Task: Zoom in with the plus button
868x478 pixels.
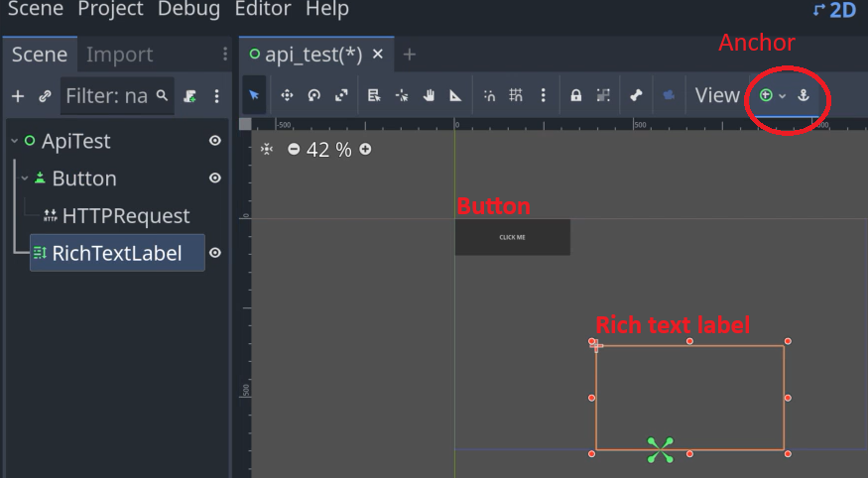Action: pos(365,149)
